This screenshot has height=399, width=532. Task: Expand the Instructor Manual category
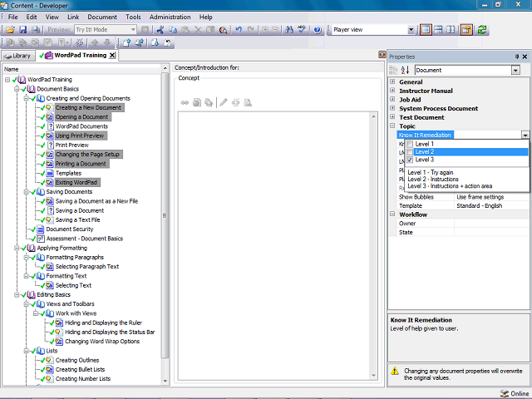(392, 91)
